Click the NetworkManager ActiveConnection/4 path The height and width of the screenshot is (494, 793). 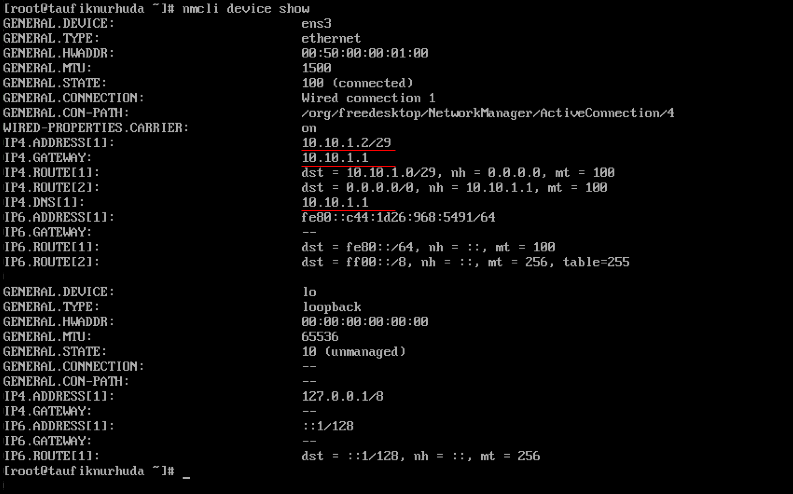pos(488,113)
